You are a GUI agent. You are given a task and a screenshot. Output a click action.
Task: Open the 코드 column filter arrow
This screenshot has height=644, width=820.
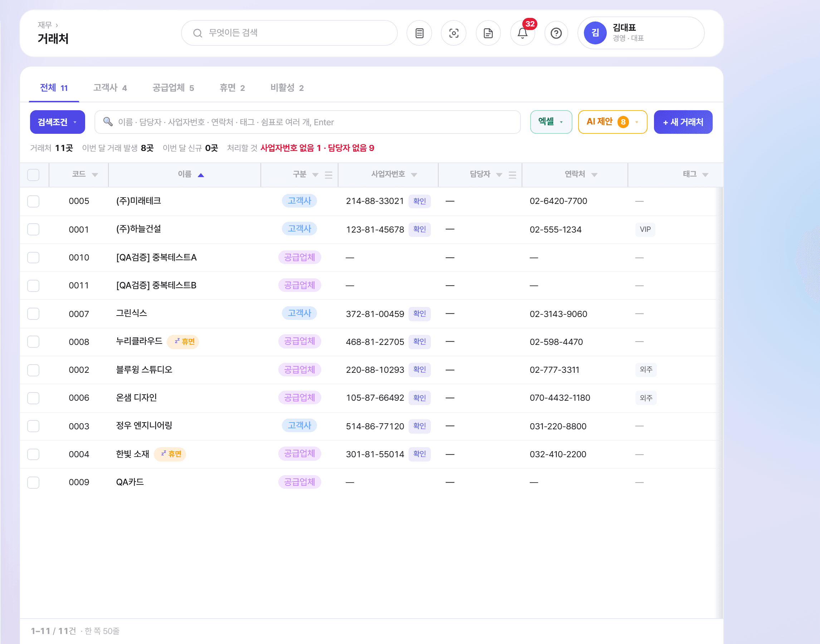click(x=95, y=175)
